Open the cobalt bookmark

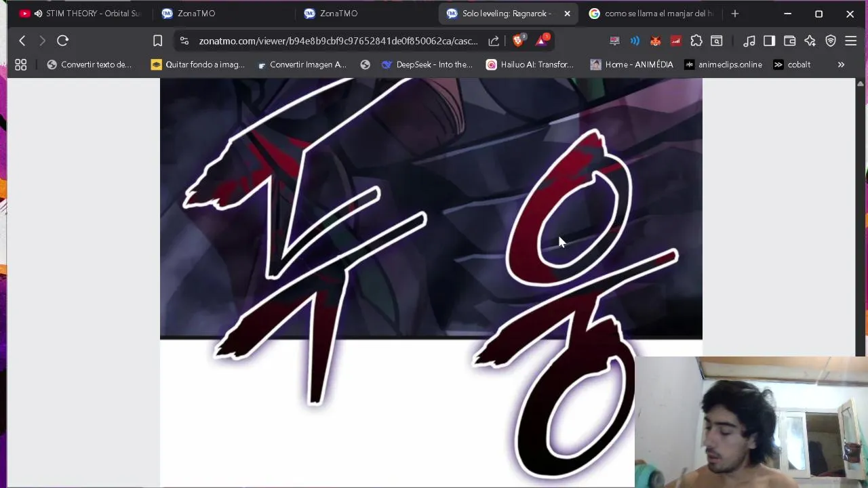coord(791,64)
